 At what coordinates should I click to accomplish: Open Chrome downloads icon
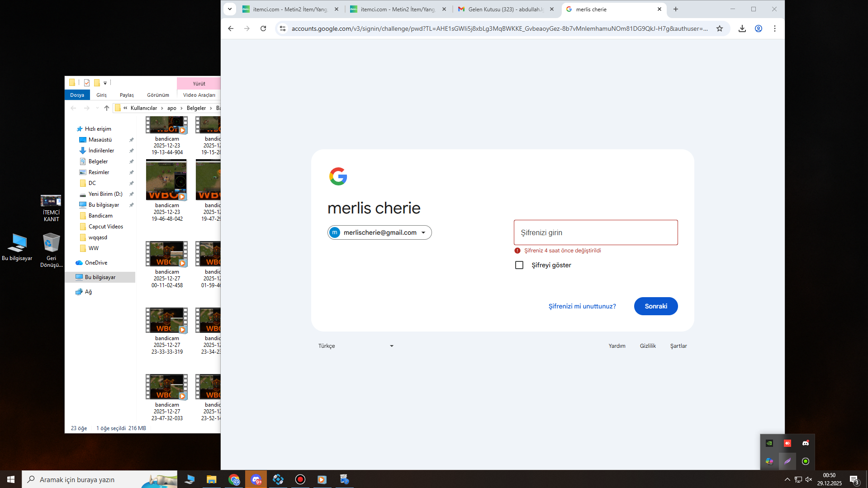pyautogui.click(x=742, y=28)
